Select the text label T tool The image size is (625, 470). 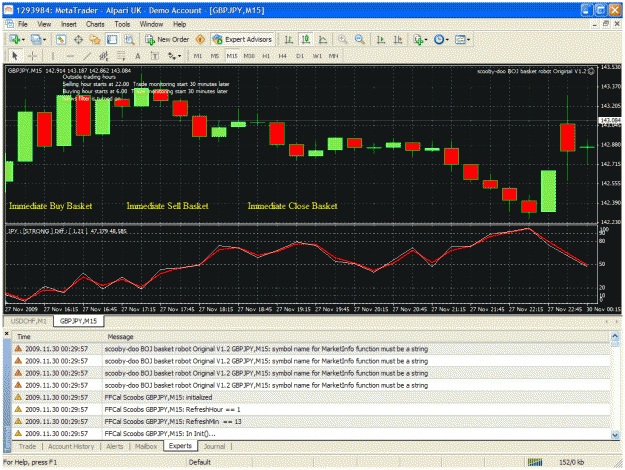155,56
